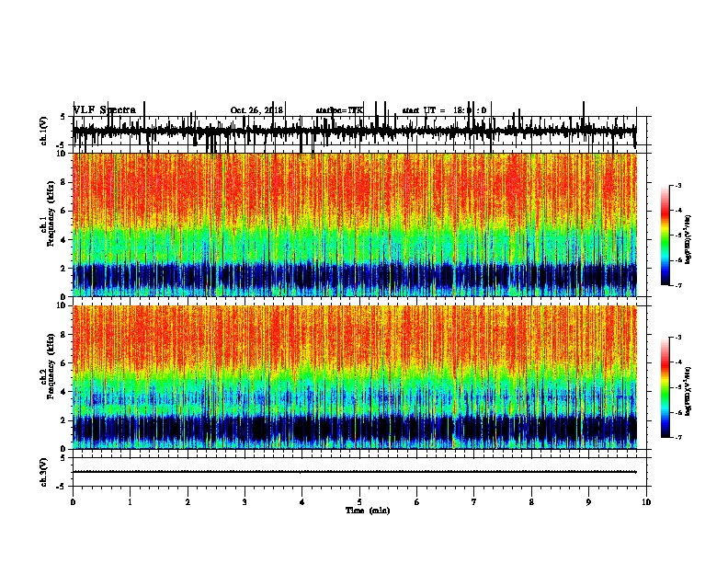Screen dimensions: 728x563
Task: Click the "ch.1(V)" axis label
Action: [x=44, y=131]
